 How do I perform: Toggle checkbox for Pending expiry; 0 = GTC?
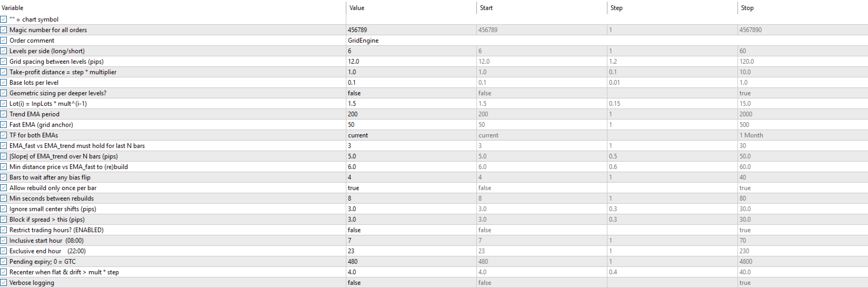[x=4, y=262]
